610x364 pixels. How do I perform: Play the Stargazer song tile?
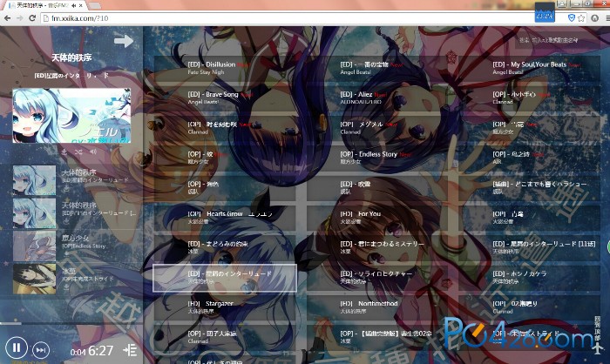point(225,307)
